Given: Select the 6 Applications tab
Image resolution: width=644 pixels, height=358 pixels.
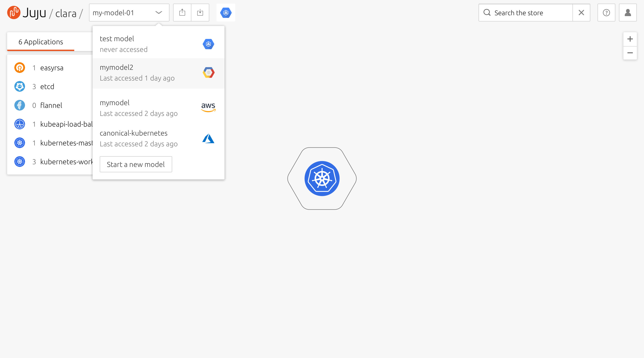Looking at the screenshot, I should 41,42.
